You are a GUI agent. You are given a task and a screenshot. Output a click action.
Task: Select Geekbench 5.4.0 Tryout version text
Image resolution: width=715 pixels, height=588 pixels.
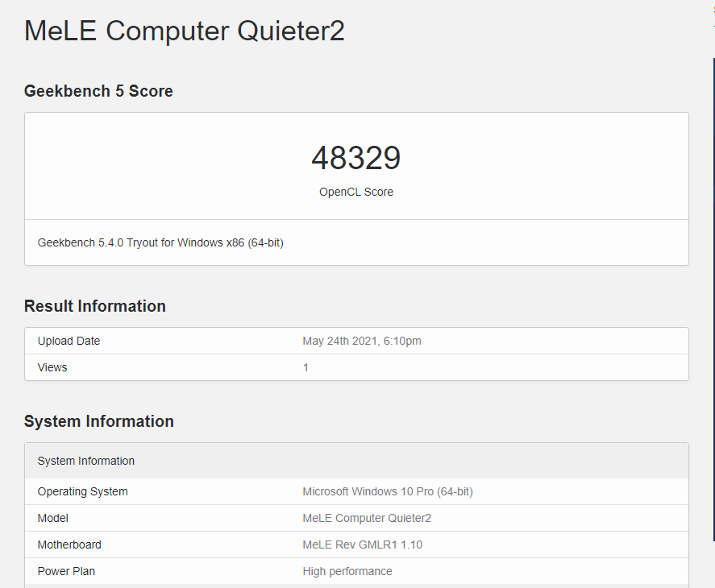(160, 242)
